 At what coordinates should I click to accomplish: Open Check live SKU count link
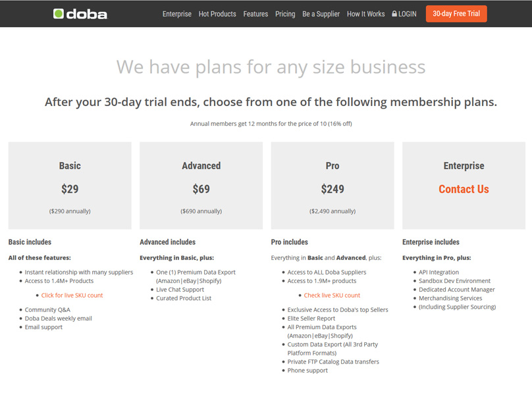[x=332, y=296]
